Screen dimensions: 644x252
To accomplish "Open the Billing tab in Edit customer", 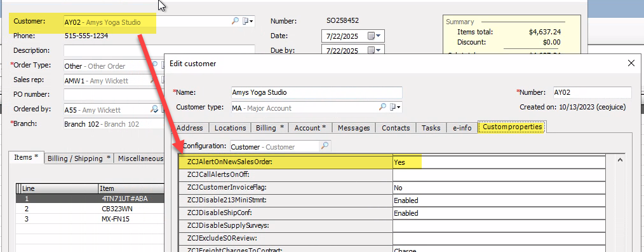I will (269, 128).
